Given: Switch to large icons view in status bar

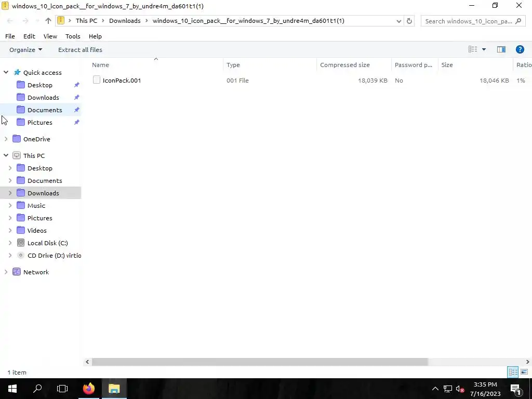Looking at the screenshot, I should [x=524, y=372].
